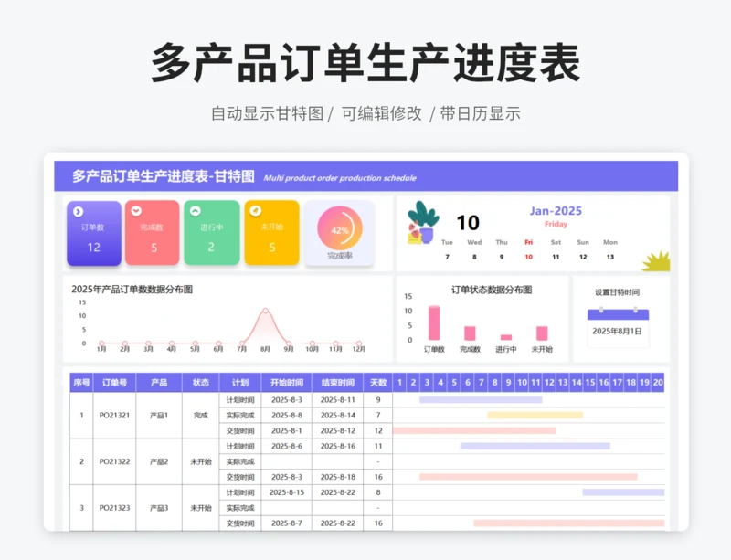The image size is (731, 560).
Task: Click the 完成数 bar in status chart
Action: pyautogui.click(x=470, y=333)
